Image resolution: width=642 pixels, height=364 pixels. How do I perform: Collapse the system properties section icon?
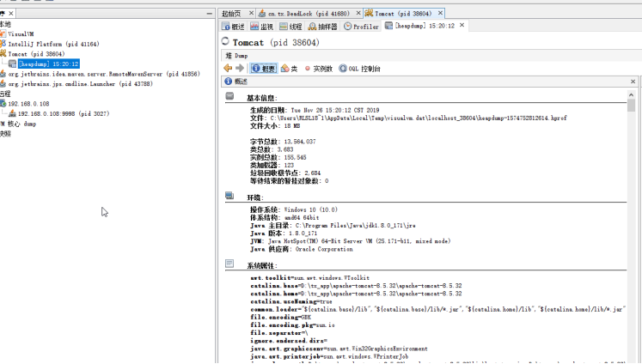pyautogui.click(x=229, y=264)
